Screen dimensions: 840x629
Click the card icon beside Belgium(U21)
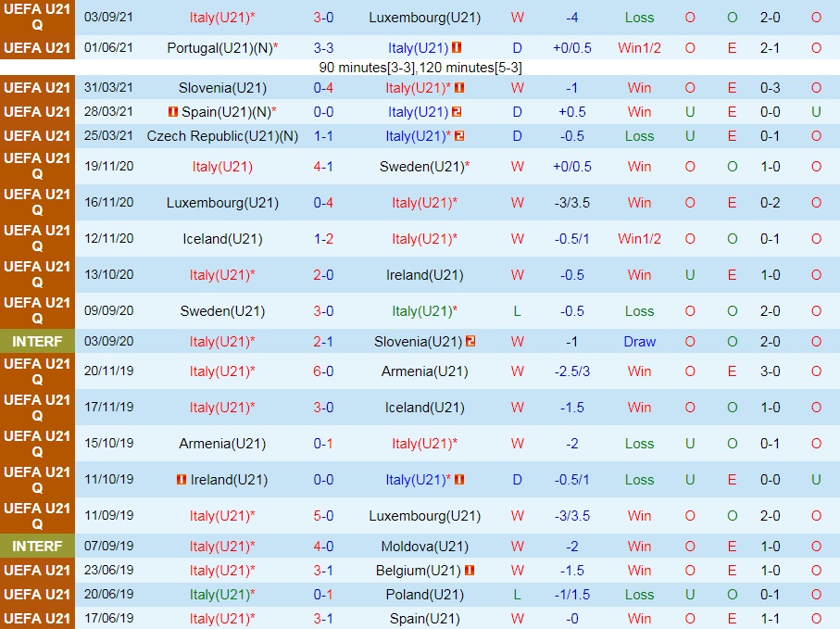tap(470, 571)
